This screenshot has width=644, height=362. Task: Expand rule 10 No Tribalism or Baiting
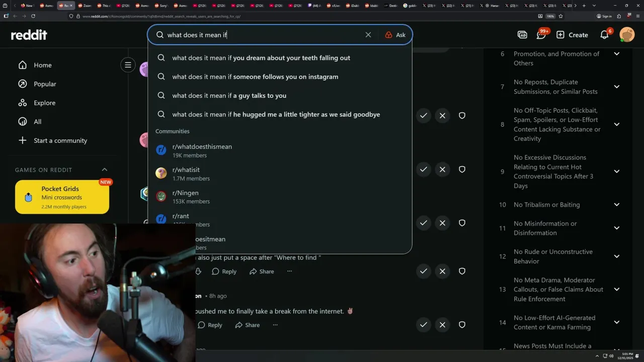click(x=617, y=205)
